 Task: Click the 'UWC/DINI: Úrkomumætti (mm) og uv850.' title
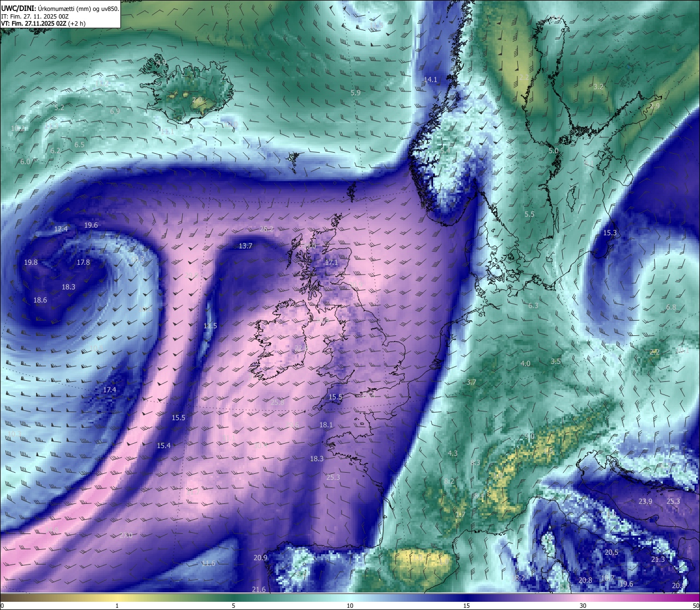tap(60, 8)
